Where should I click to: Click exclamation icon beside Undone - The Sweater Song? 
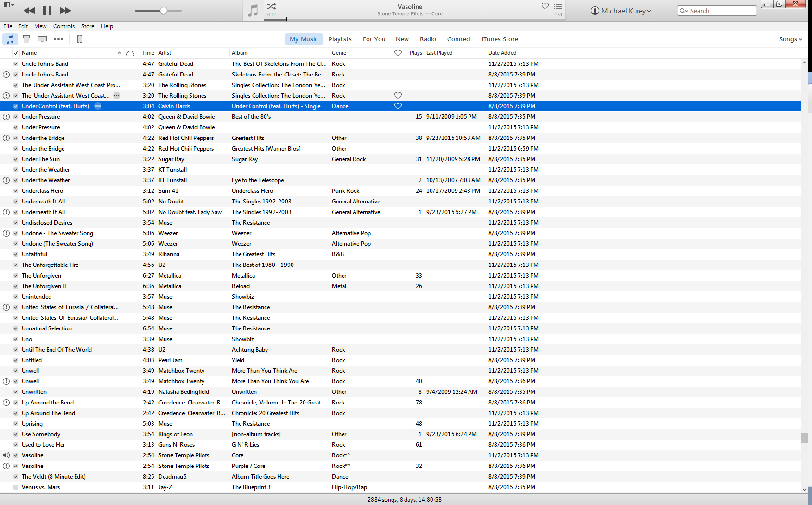point(6,233)
